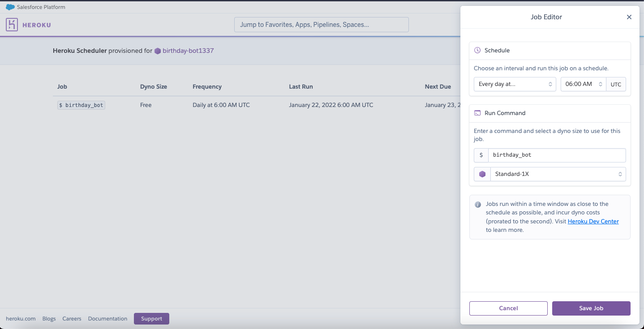Click the hexagon icon next to birthday-bot1337
Viewport: 644px width, 329px height.
click(158, 51)
